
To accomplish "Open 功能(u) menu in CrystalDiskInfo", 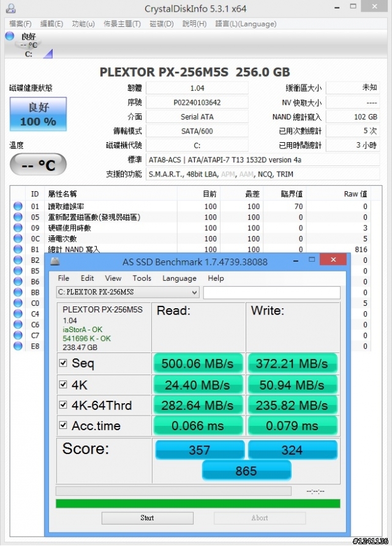I will (x=83, y=24).
